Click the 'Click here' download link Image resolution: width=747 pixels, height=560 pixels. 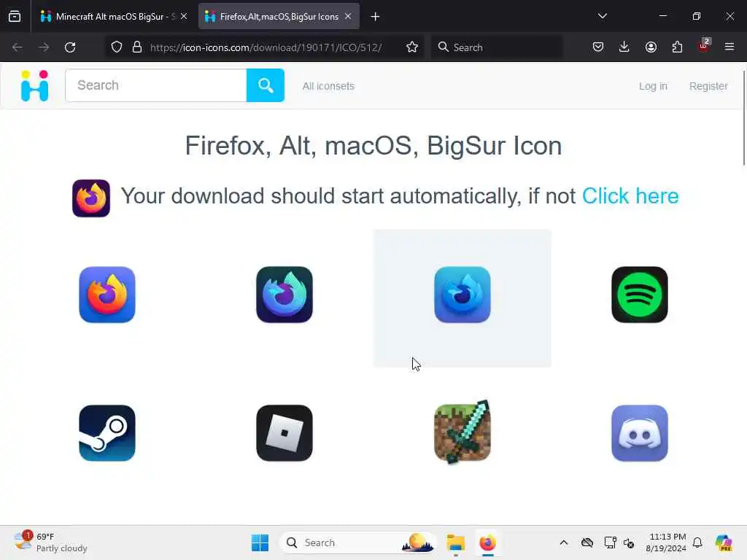tap(630, 195)
